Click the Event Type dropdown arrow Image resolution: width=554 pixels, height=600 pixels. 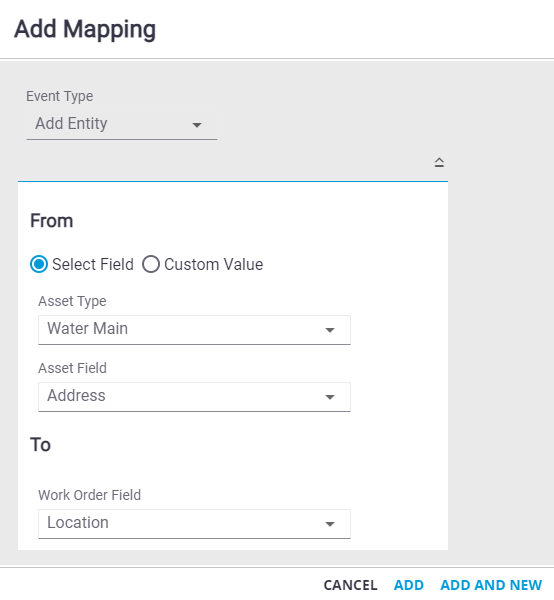tap(197, 125)
